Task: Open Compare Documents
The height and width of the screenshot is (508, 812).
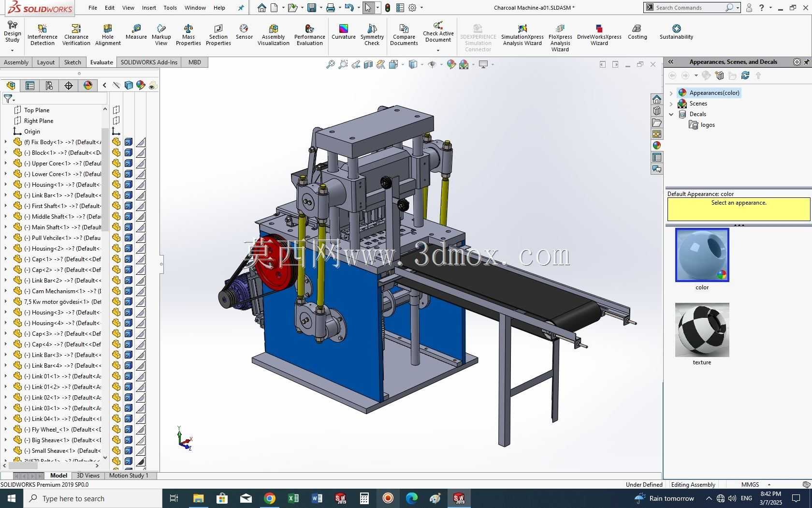Action: 404,35
